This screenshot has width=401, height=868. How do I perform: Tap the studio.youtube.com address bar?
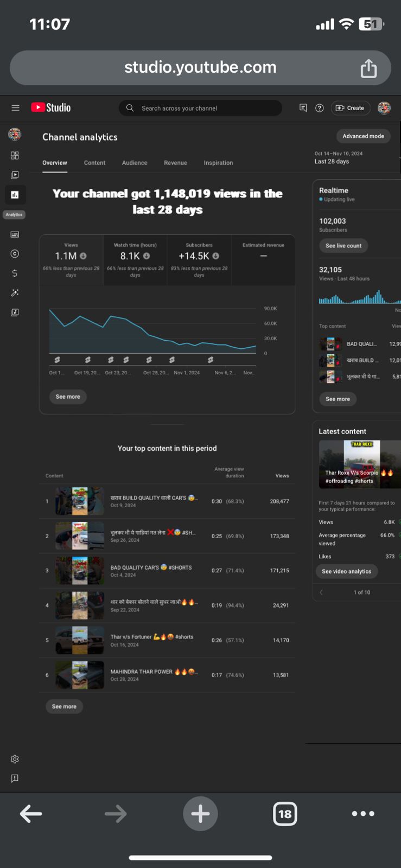[x=200, y=68]
